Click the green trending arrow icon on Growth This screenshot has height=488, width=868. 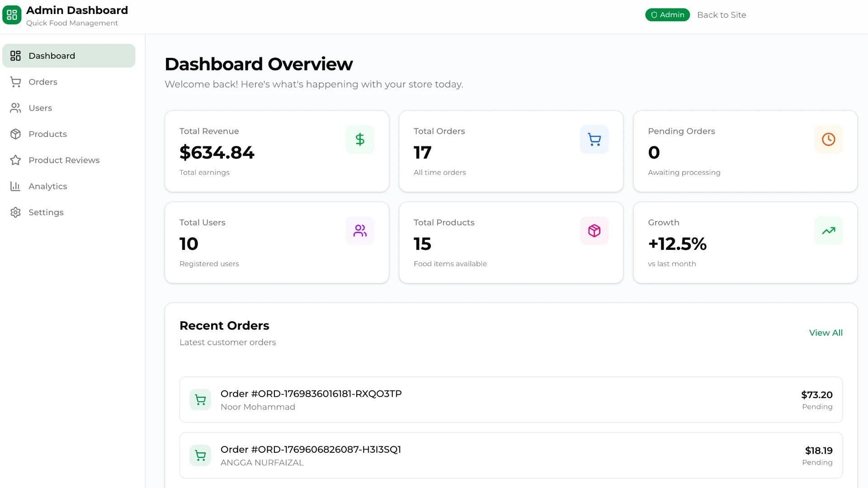coord(828,230)
